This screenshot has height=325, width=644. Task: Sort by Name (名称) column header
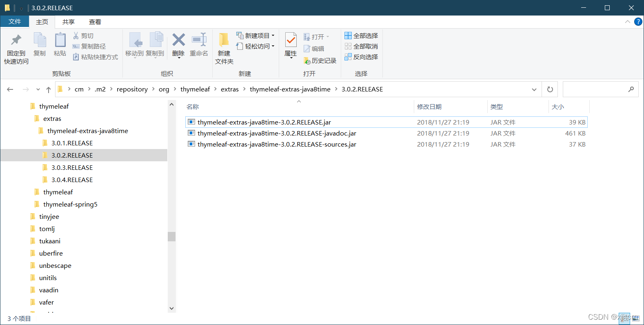tap(193, 107)
